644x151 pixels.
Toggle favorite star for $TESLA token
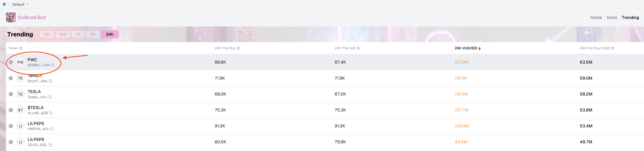point(11,110)
